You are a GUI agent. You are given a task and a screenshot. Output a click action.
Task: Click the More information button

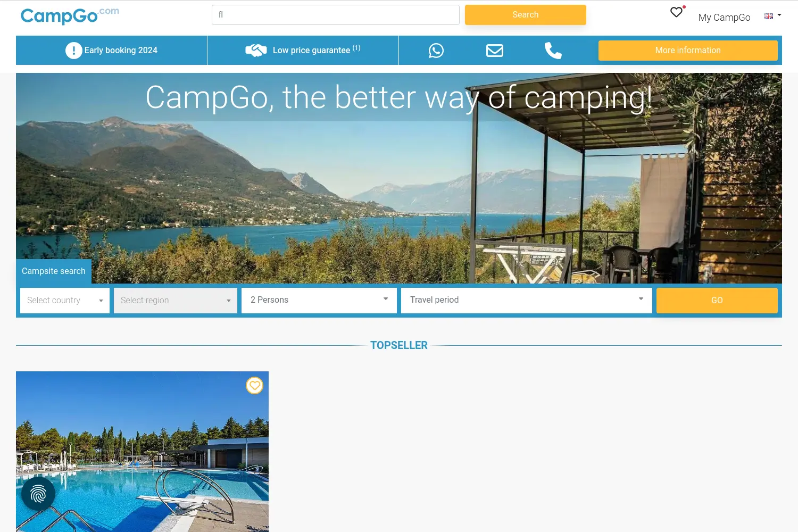[x=688, y=51]
